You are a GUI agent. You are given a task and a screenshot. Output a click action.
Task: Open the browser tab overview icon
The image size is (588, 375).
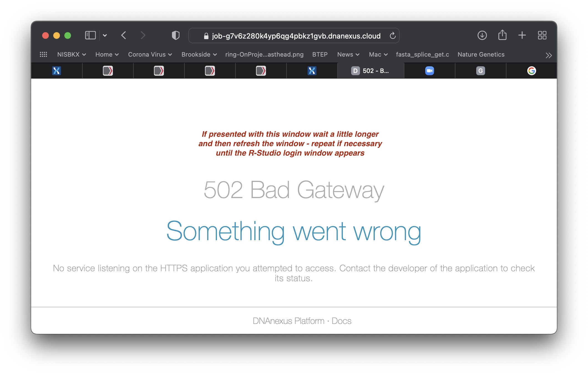tap(542, 36)
